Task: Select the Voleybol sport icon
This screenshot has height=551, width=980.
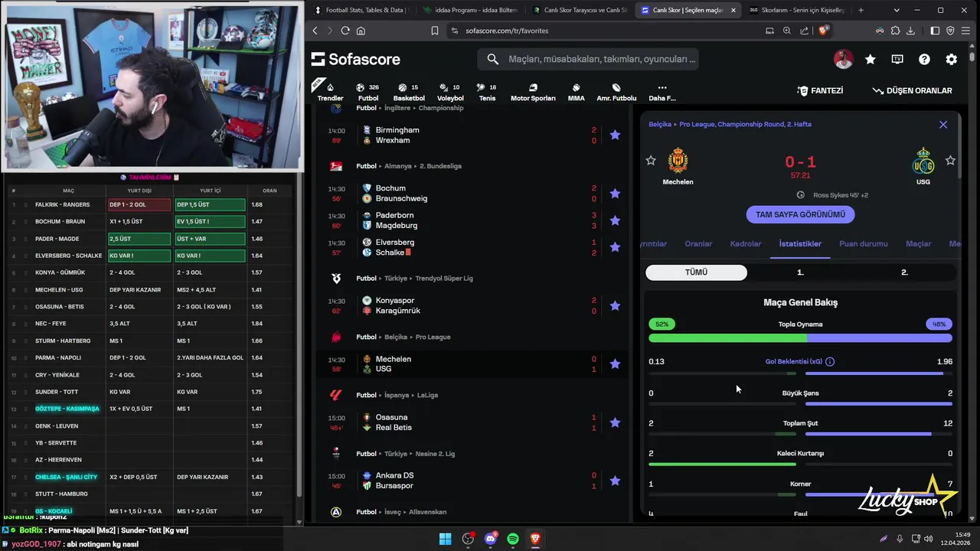Action: click(x=450, y=92)
